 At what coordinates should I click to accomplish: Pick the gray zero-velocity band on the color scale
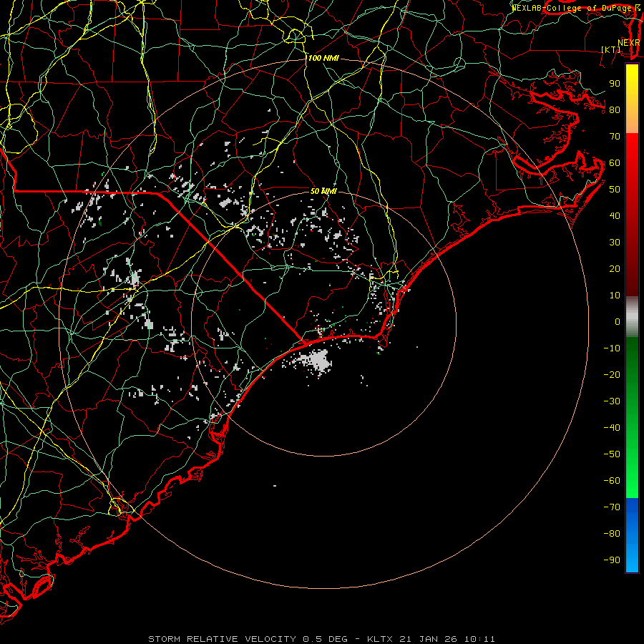(x=632, y=317)
